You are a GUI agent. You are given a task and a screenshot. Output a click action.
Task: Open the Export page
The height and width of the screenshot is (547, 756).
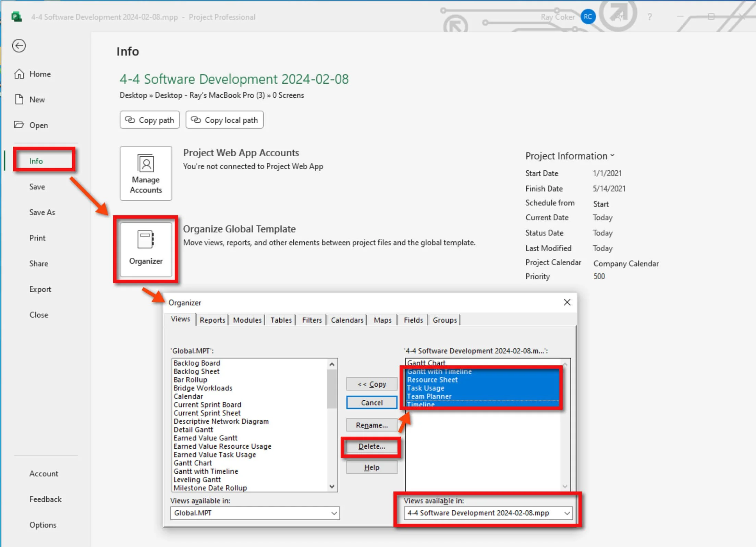tap(40, 289)
